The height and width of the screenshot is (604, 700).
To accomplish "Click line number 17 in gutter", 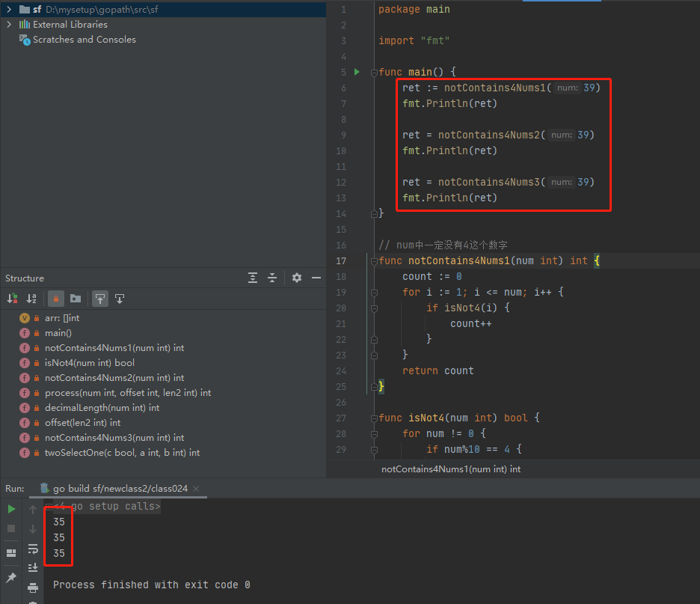I will (341, 261).
